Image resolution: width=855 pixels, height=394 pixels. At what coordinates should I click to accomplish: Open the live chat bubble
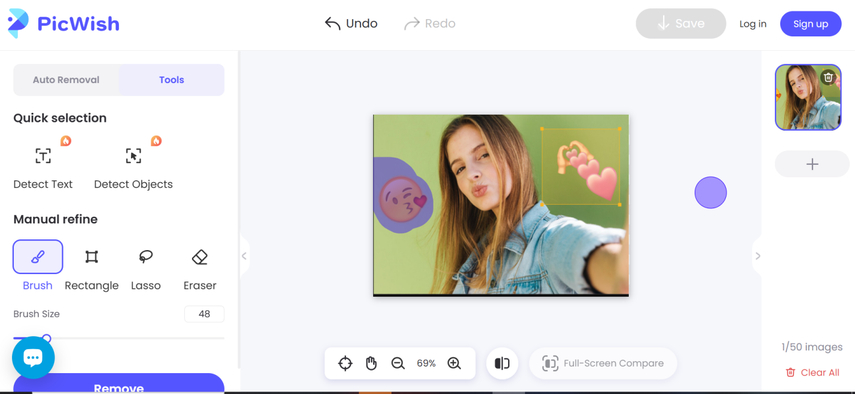pyautogui.click(x=33, y=357)
